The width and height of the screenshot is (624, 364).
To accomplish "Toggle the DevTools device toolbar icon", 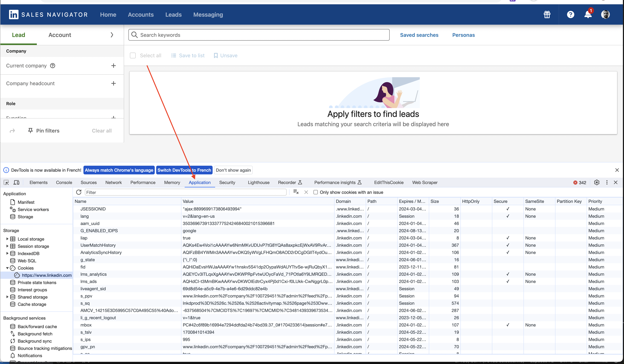I will [16, 182].
